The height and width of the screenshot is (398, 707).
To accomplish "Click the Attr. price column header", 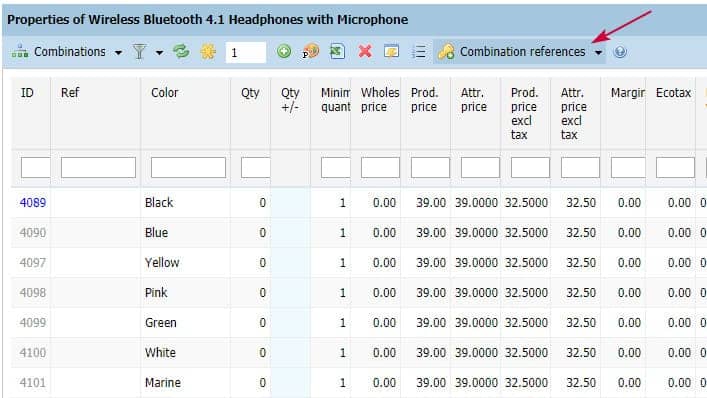I will point(474,100).
